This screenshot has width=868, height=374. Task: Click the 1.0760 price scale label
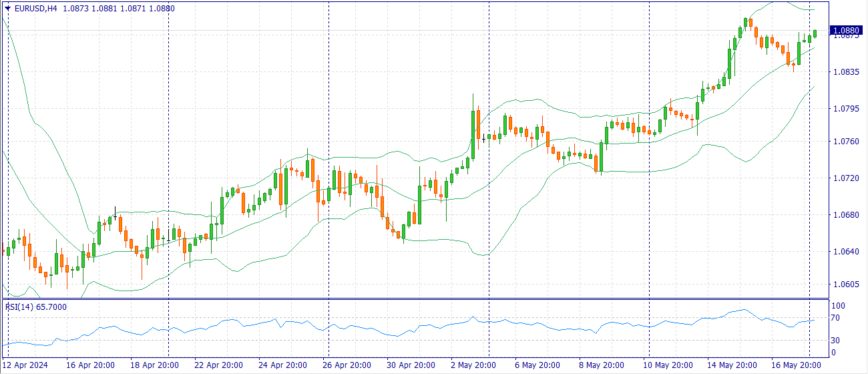[x=847, y=142]
